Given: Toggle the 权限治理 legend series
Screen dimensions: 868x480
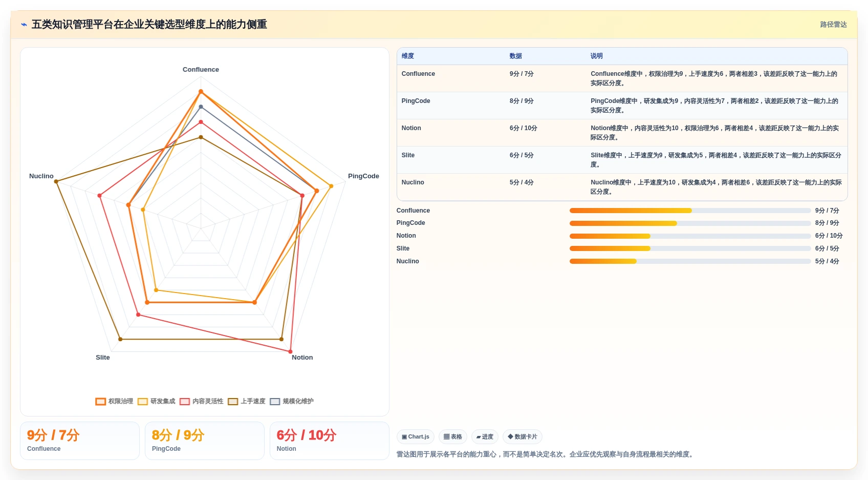Looking at the screenshot, I should point(114,401).
